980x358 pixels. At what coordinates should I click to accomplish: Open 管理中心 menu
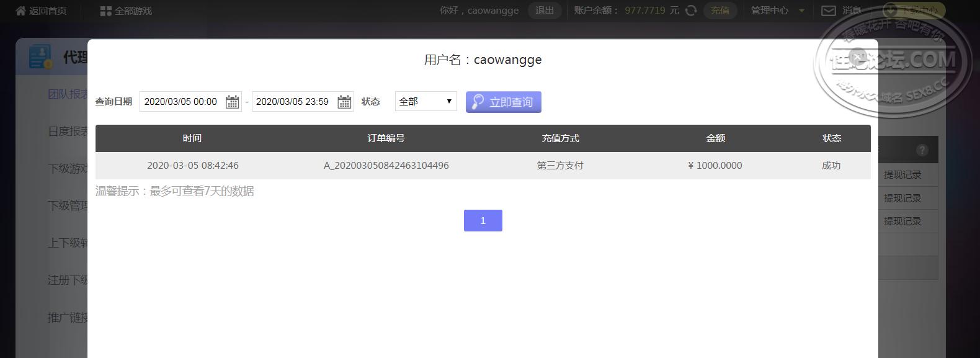770,11
